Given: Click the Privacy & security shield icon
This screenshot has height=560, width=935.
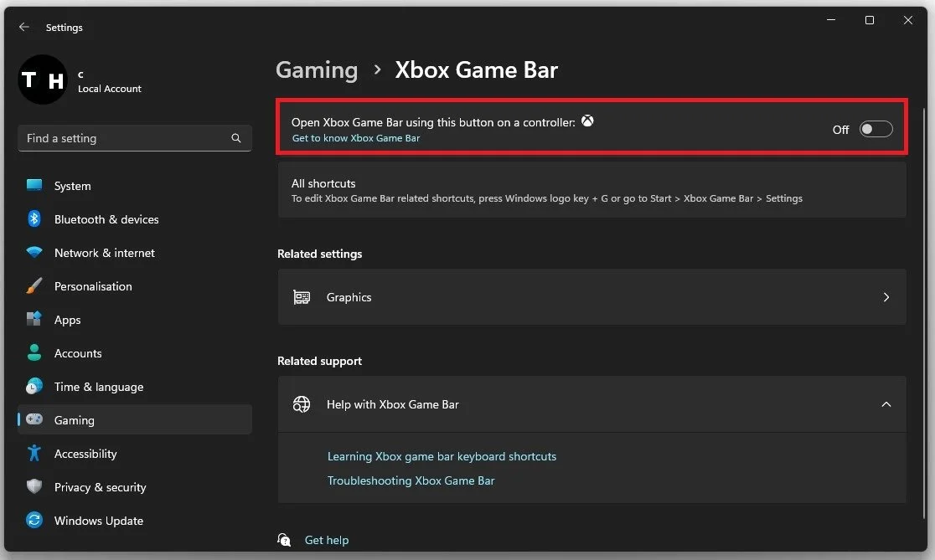Looking at the screenshot, I should [34, 486].
